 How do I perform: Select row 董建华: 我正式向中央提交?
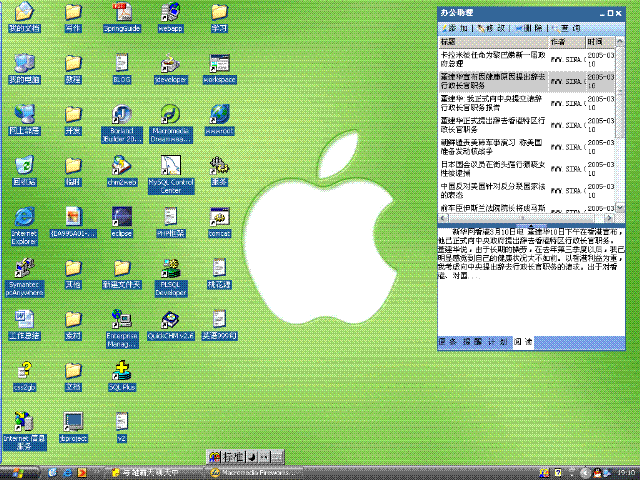526,103
